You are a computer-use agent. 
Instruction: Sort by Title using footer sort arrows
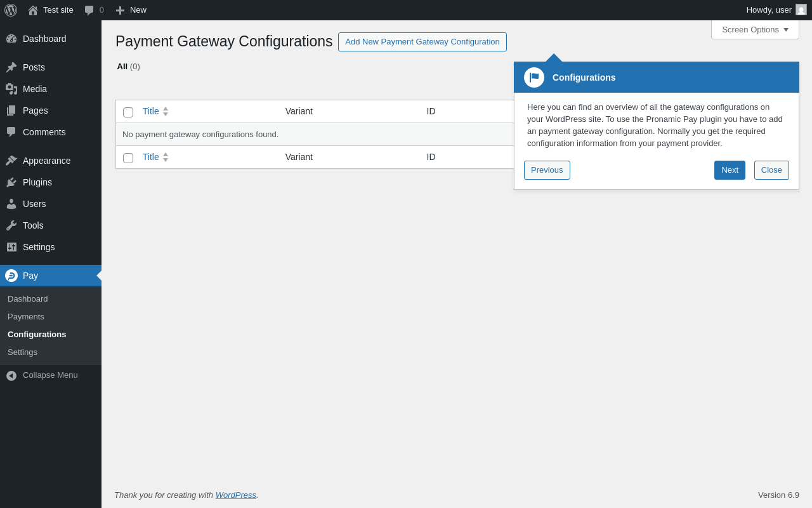(x=166, y=157)
